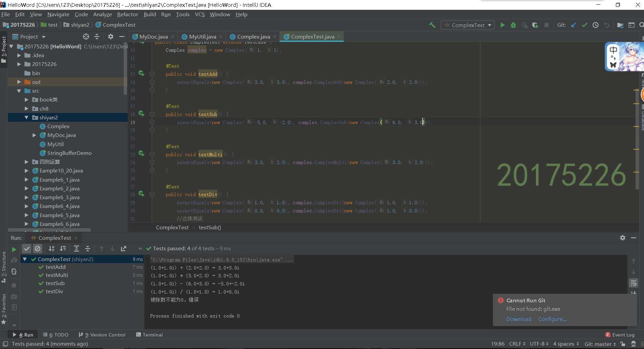
Task: Build project with the hammer icon
Action: 432,25
